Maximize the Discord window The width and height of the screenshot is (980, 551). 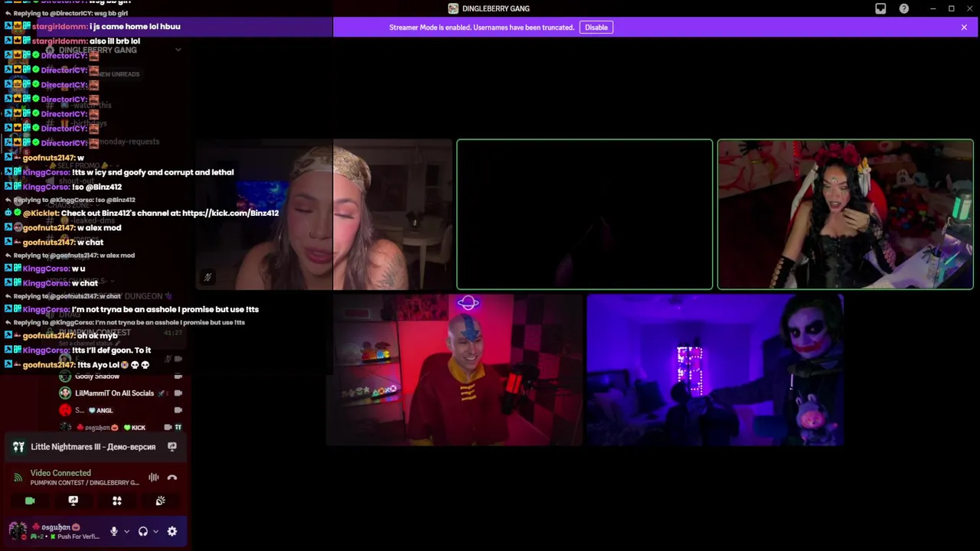coord(951,8)
